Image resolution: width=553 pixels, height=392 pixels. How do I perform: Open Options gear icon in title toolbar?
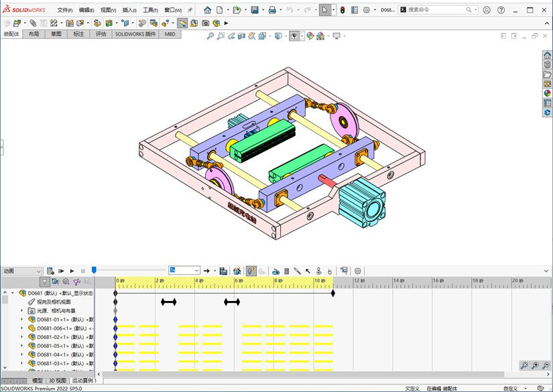[x=367, y=10]
